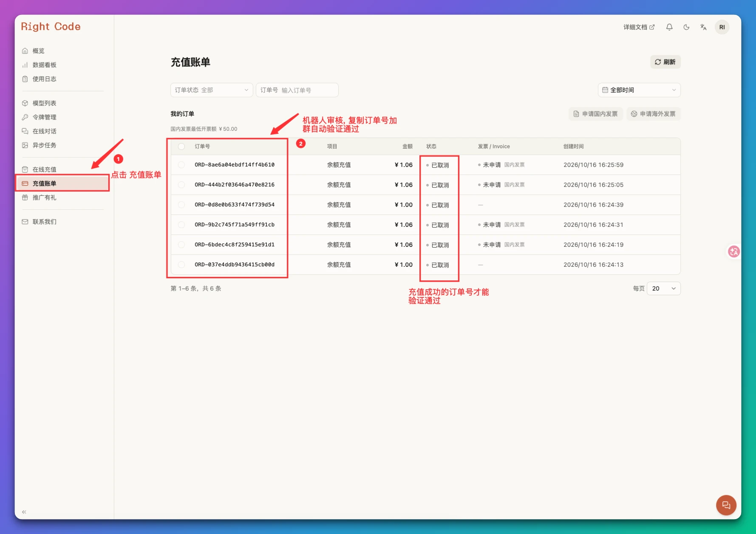Open the 每页 20 page size dropdown
Screen dimensions: 756x534
(x=663, y=288)
